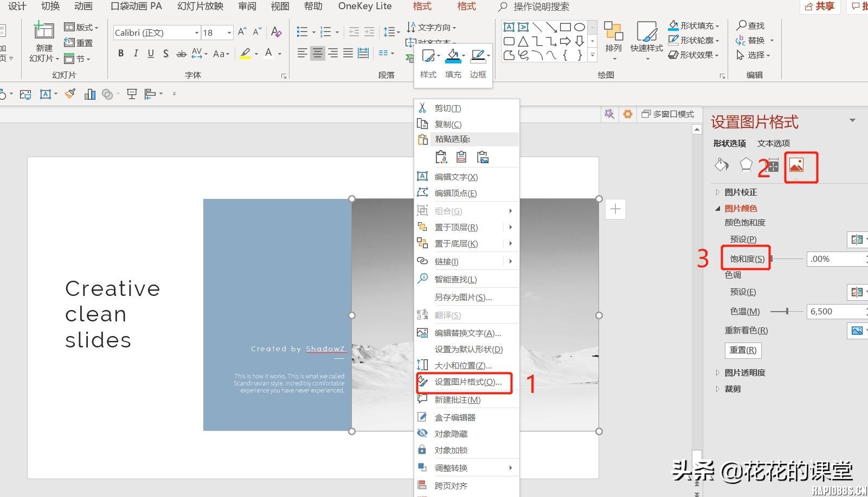Viewport: 868px width, 497px height.
Task: Paste as picture option icon
Action: pyautogui.click(x=483, y=157)
